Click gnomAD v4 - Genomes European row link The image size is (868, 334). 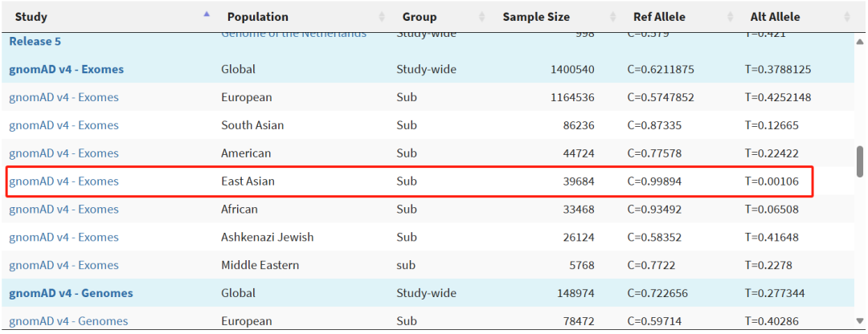coord(68,321)
